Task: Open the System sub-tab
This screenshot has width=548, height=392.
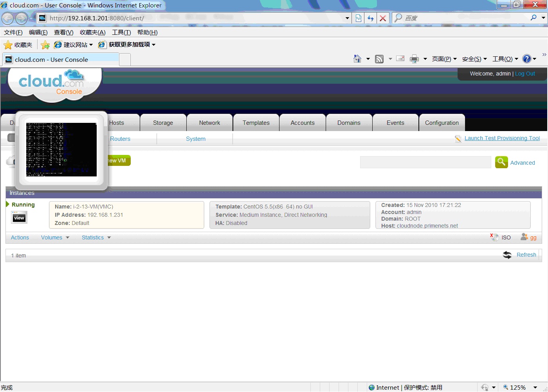Action: coord(196,139)
